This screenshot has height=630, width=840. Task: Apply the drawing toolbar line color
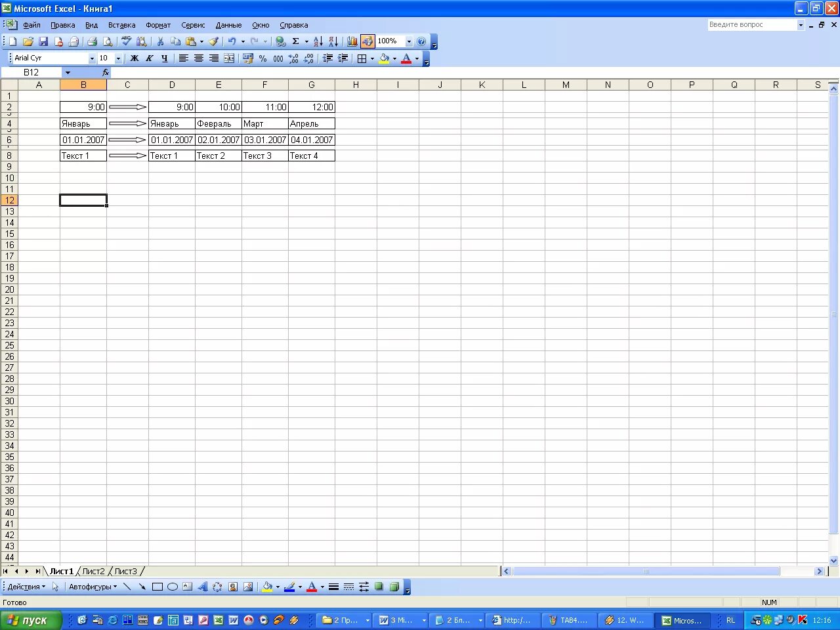[x=289, y=587]
